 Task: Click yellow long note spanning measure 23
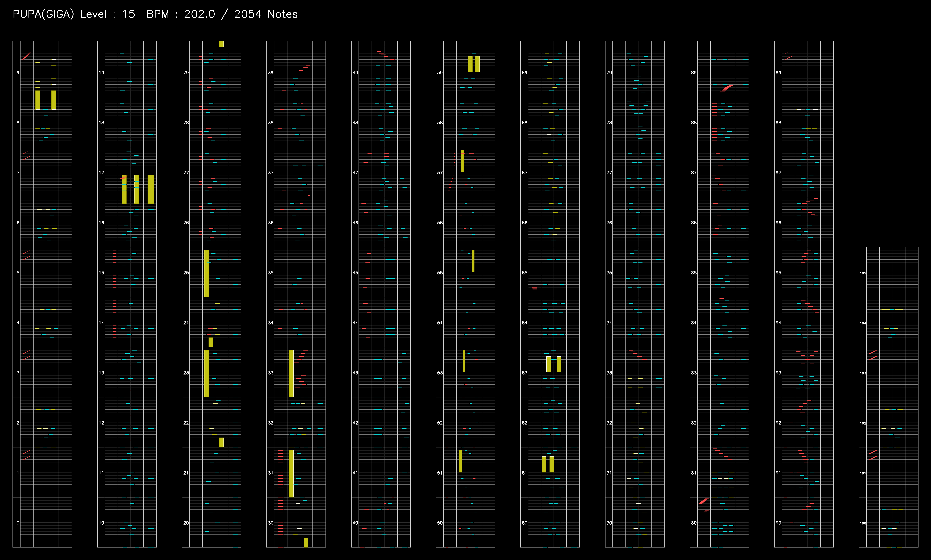point(206,373)
